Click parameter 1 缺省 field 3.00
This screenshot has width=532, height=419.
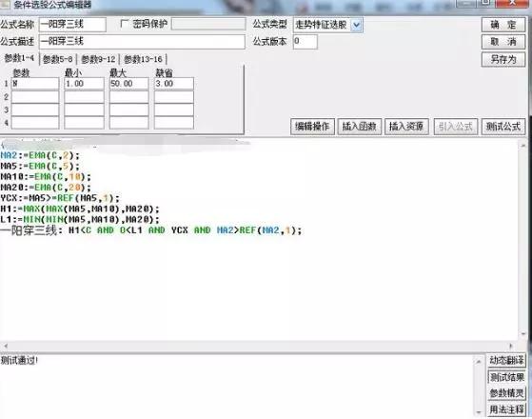pos(174,84)
